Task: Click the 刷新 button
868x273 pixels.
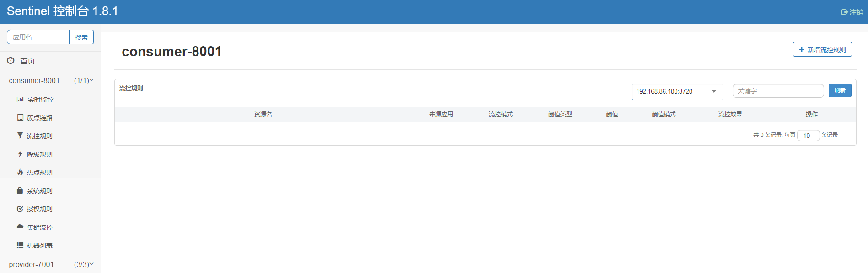Action: [840, 90]
